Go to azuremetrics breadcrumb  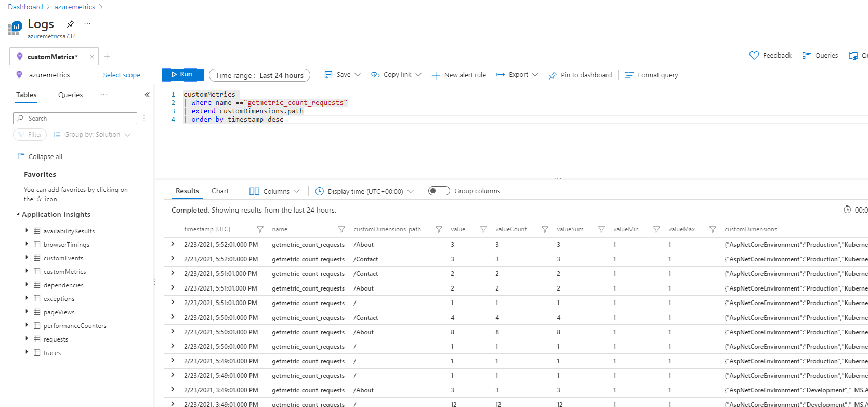coord(75,7)
